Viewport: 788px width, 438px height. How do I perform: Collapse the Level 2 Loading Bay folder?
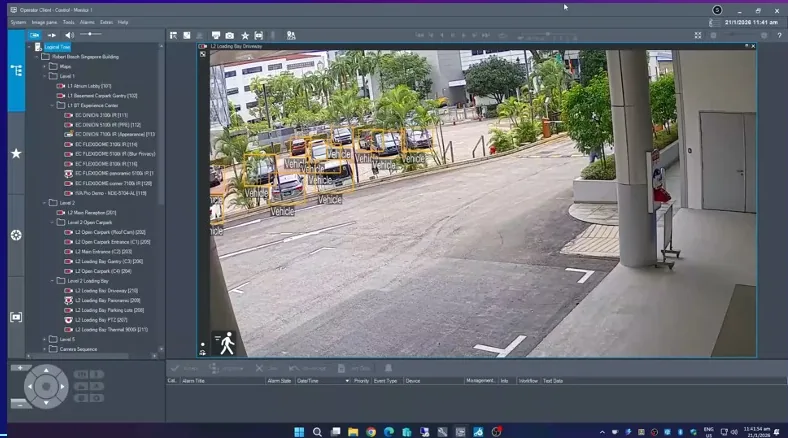click(x=52, y=281)
